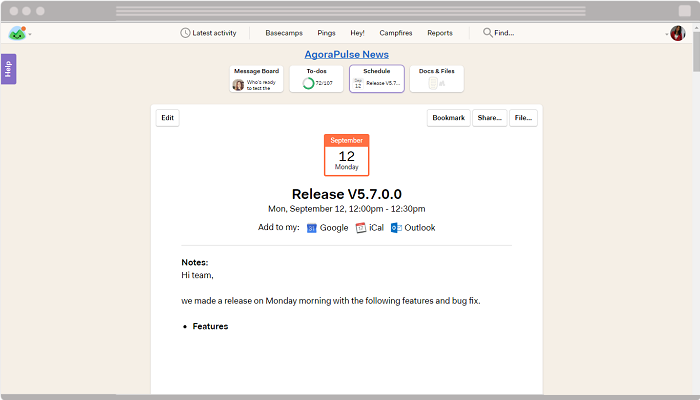Open the AgoraPulse News project link
Viewport: 700px width, 400px height.
pyautogui.click(x=346, y=54)
